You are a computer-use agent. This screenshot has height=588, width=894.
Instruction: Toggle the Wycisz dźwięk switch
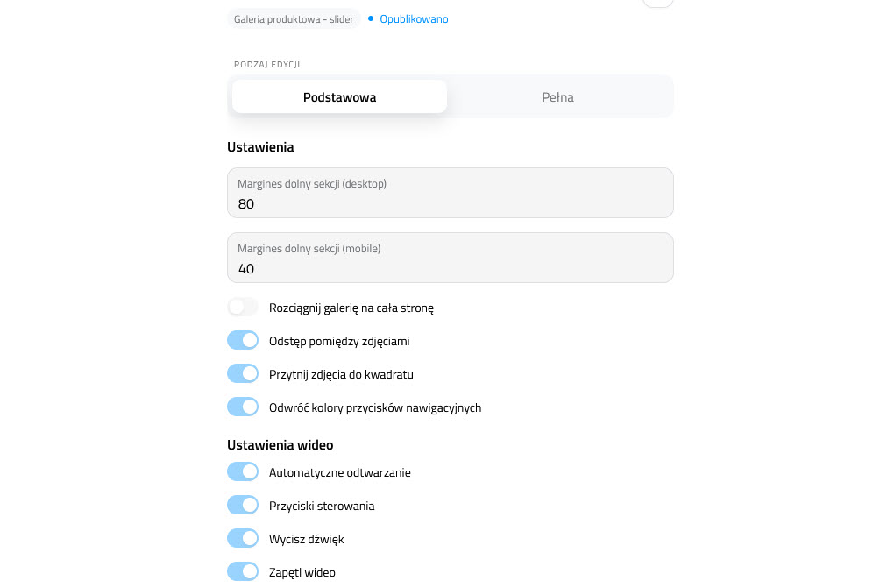pos(243,539)
